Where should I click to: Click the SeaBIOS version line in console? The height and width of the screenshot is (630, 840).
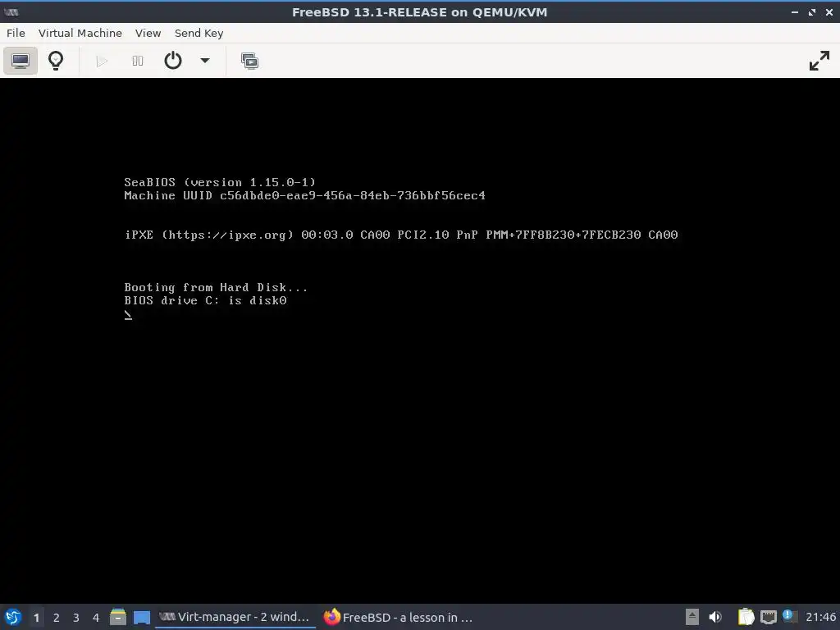click(220, 182)
